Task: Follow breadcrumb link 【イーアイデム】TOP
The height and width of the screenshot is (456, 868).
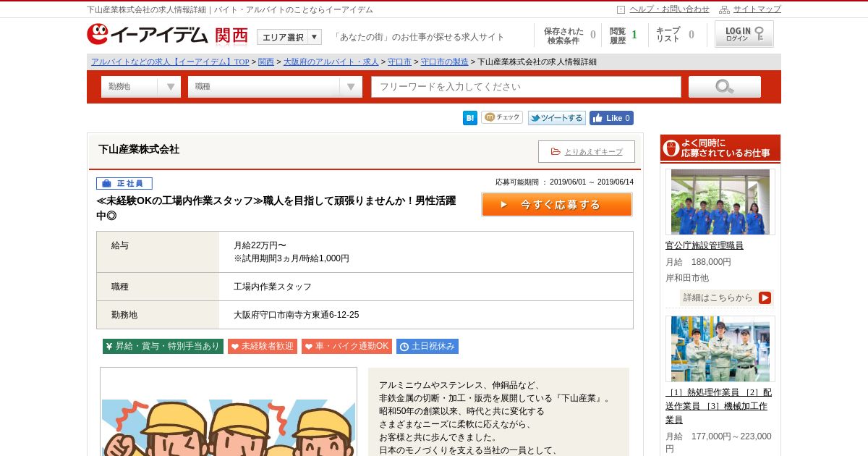Action: 170,62
